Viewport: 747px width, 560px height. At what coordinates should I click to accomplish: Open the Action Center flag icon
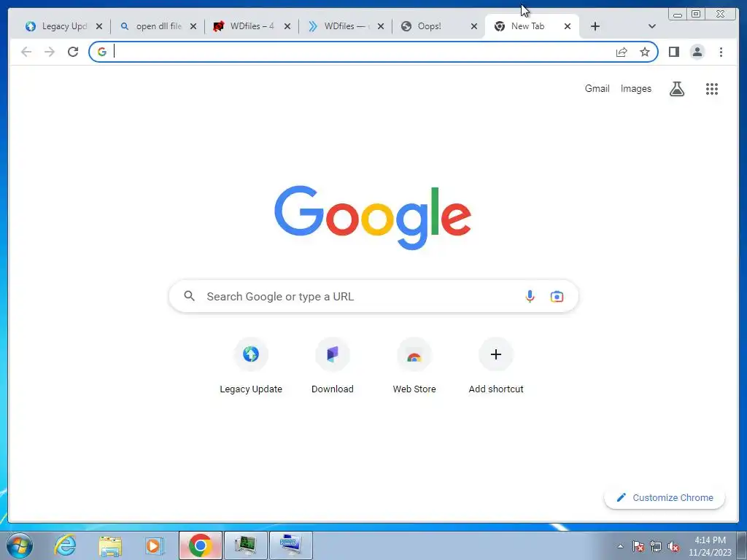point(638,546)
